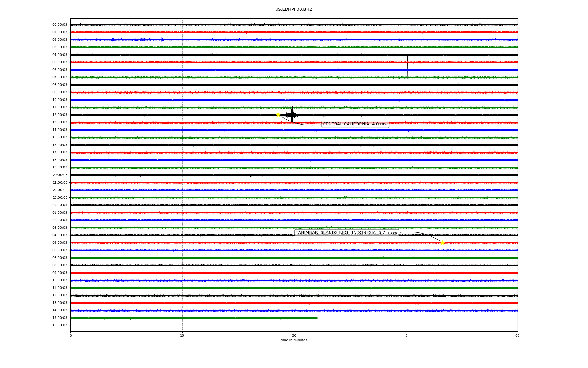The width and height of the screenshot is (588, 368).
Task: Click the '45' tick on the minutes axis
Action: [406, 335]
